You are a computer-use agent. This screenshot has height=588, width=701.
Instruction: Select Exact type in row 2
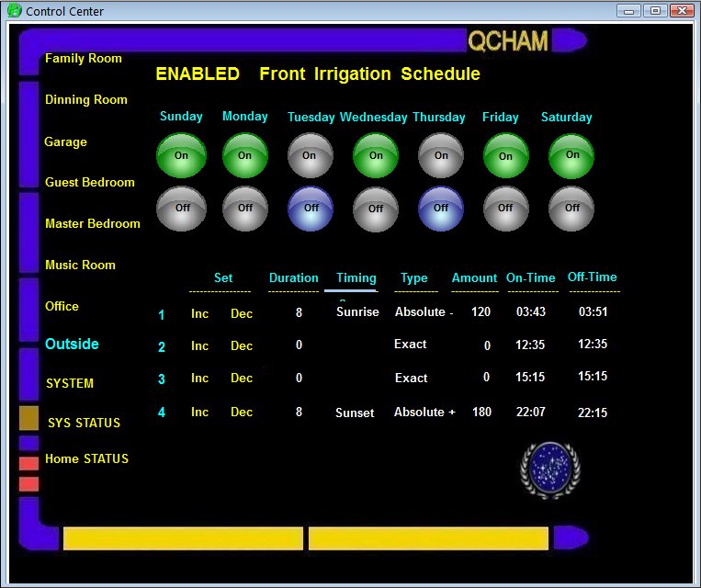point(411,345)
